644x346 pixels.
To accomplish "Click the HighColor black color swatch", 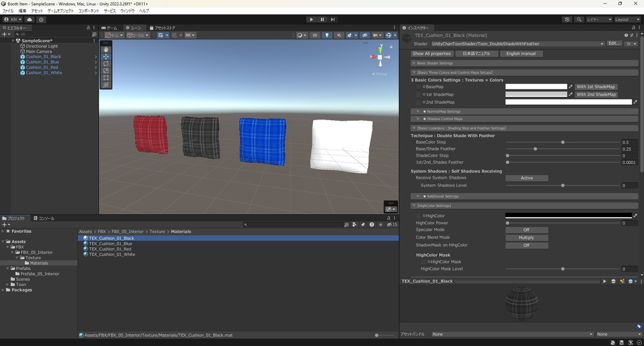I will coord(569,216).
